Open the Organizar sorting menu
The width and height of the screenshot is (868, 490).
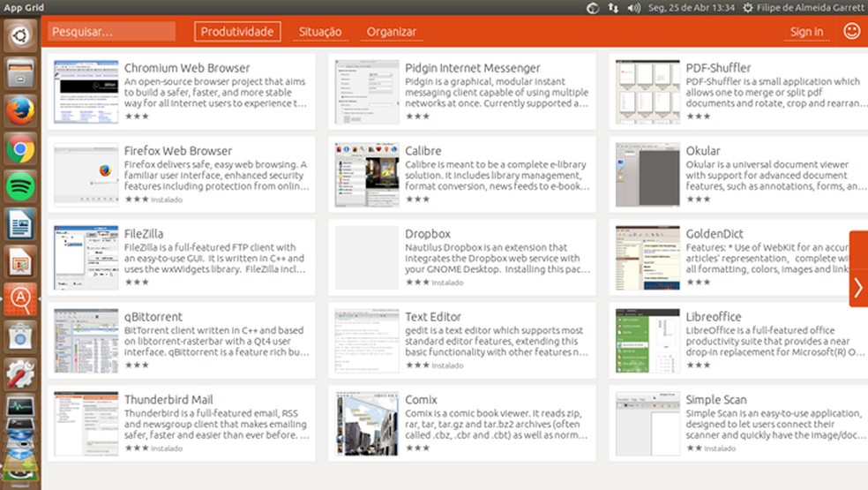(x=392, y=32)
